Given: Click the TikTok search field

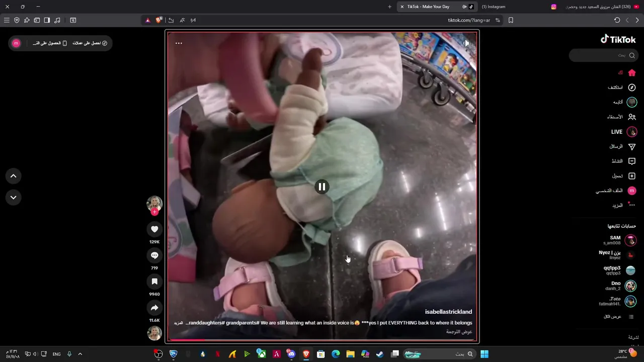Looking at the screenshot, I should pyautogui.click(x=604, y=55).
